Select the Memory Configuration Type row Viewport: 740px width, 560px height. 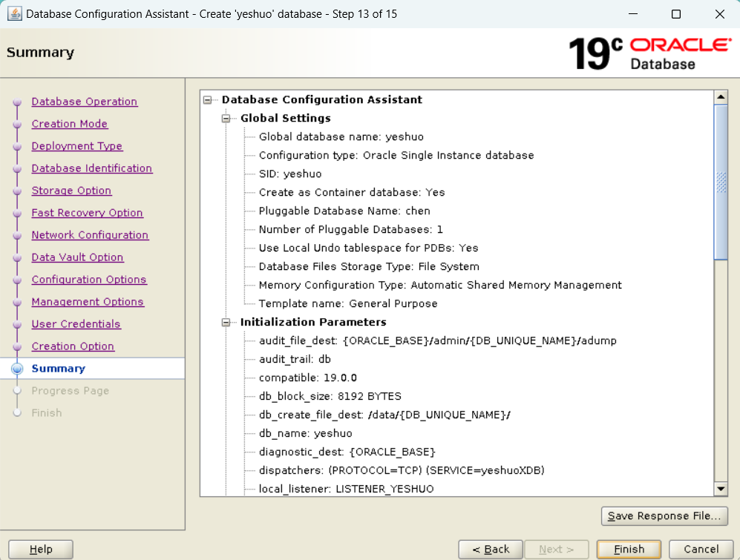(440, 285)
